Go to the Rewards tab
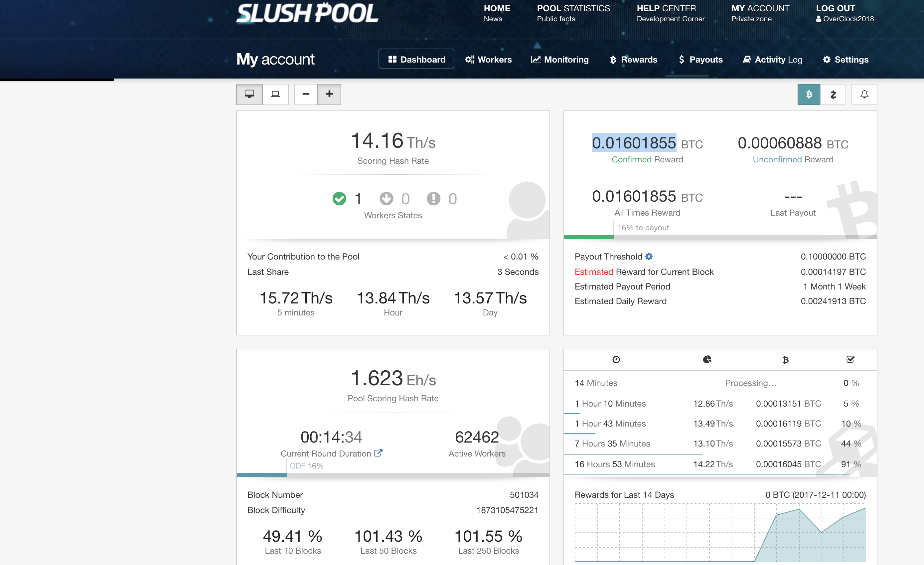 point(633,59)
